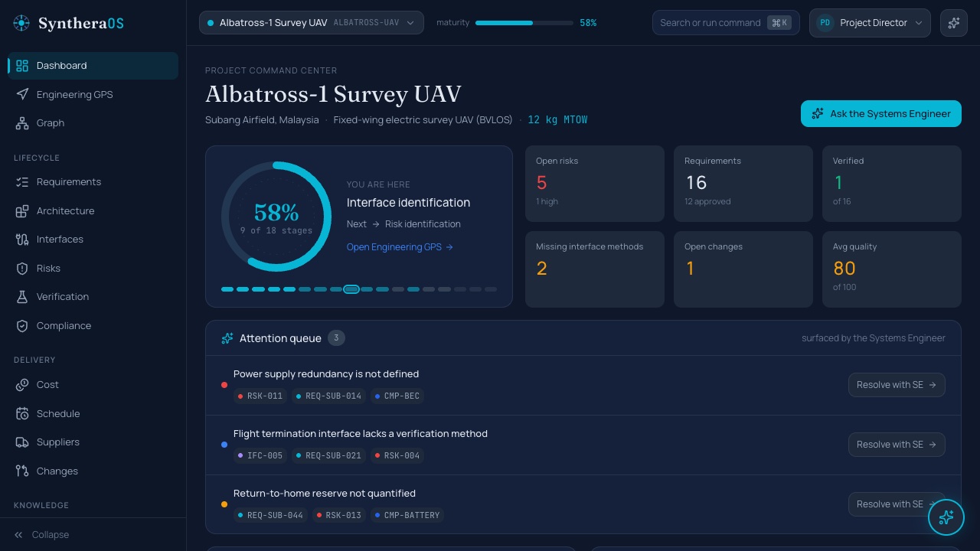This screenshot has width=980, height=551.
Task: Click the RSK-013 tag
Action: 339,516
